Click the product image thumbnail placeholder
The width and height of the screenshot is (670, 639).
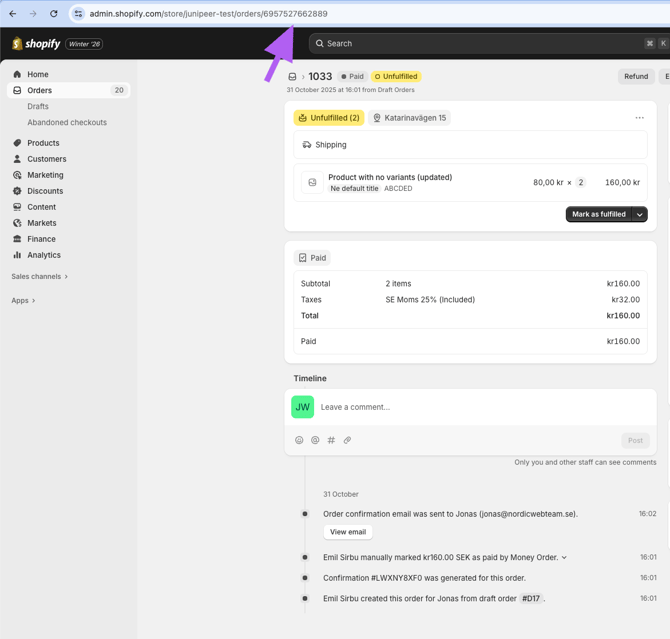click(x=312, y=183)
